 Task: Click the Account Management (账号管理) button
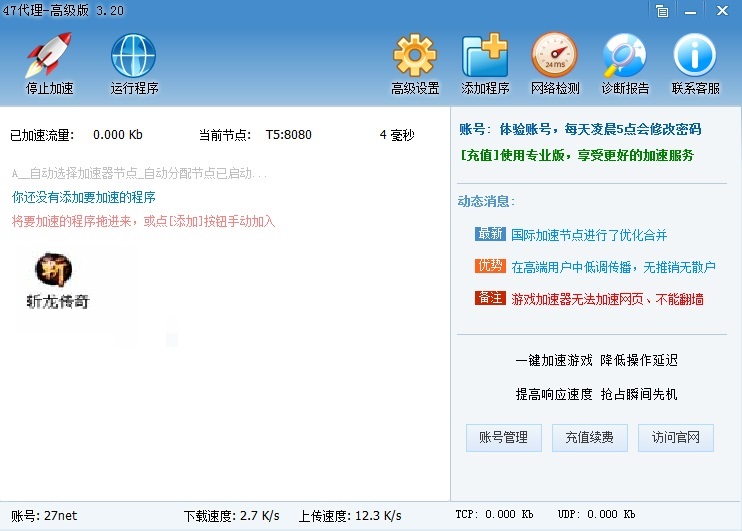tap(504, 437)
